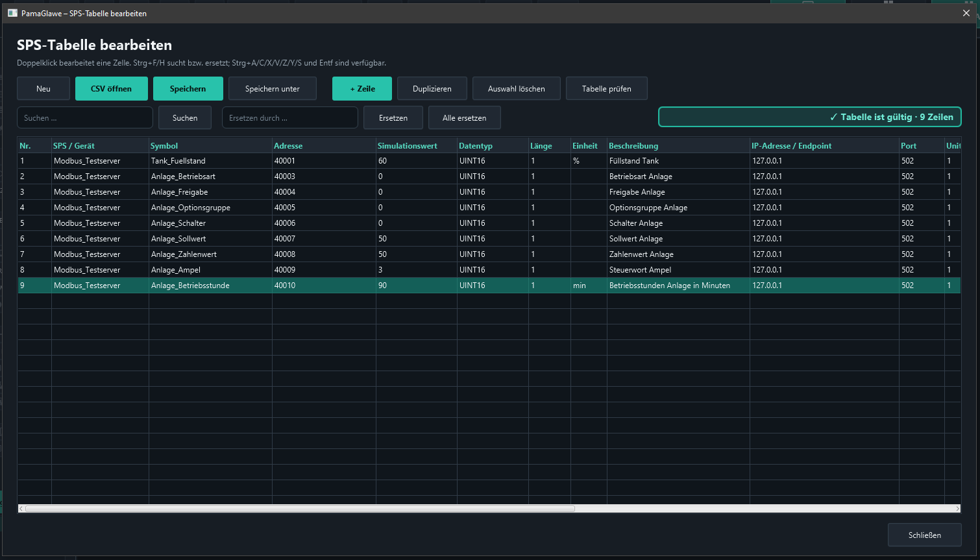
Task: Click Alle ersetzen
Action: point(465,117)
